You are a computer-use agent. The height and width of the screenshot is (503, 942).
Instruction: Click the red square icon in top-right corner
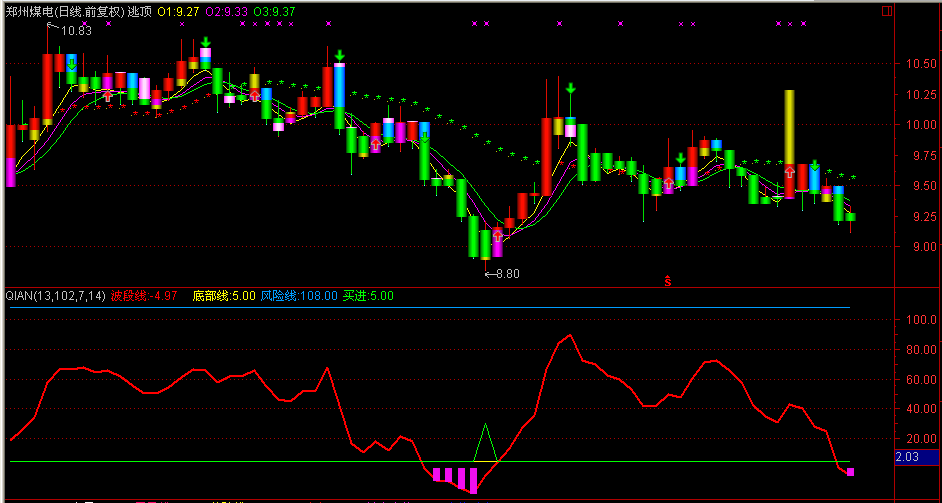(x=885, y=11)
